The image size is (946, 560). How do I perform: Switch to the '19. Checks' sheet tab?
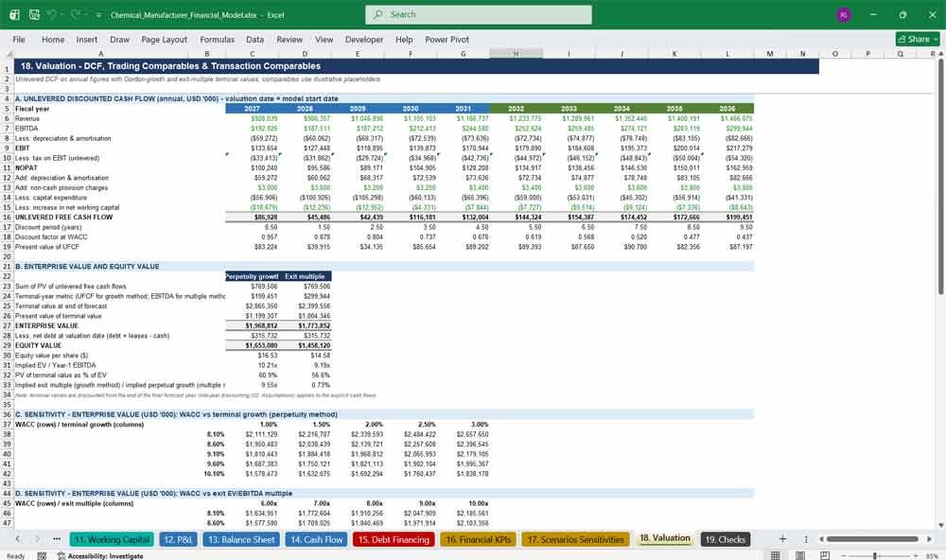point(726,539)
